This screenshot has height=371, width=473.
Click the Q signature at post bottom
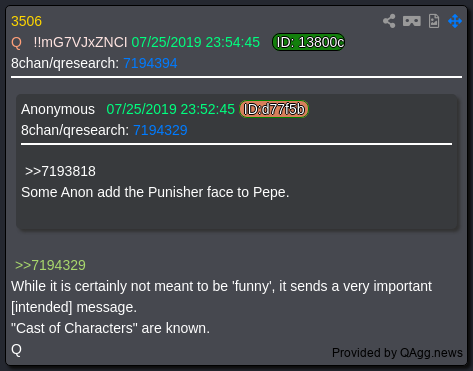pos(16,350)
